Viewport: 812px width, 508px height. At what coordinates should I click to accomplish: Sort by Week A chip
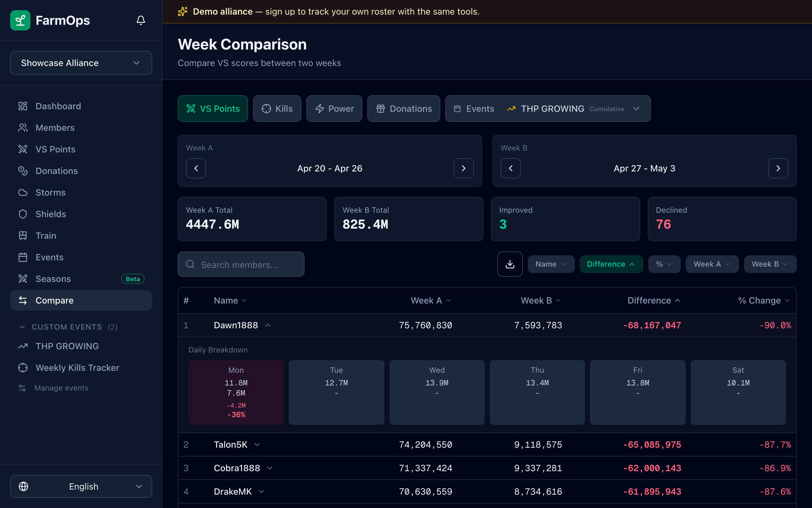712,264
